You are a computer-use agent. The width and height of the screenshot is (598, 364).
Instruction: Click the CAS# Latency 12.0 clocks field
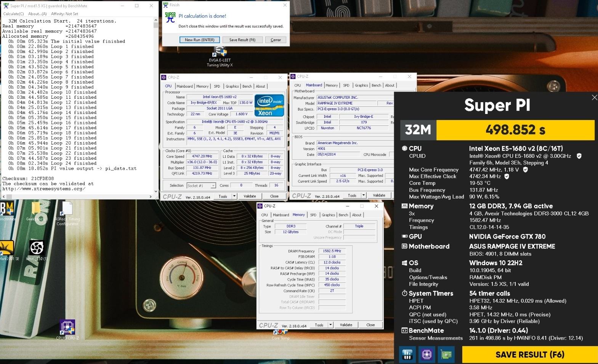coord(332,262)
